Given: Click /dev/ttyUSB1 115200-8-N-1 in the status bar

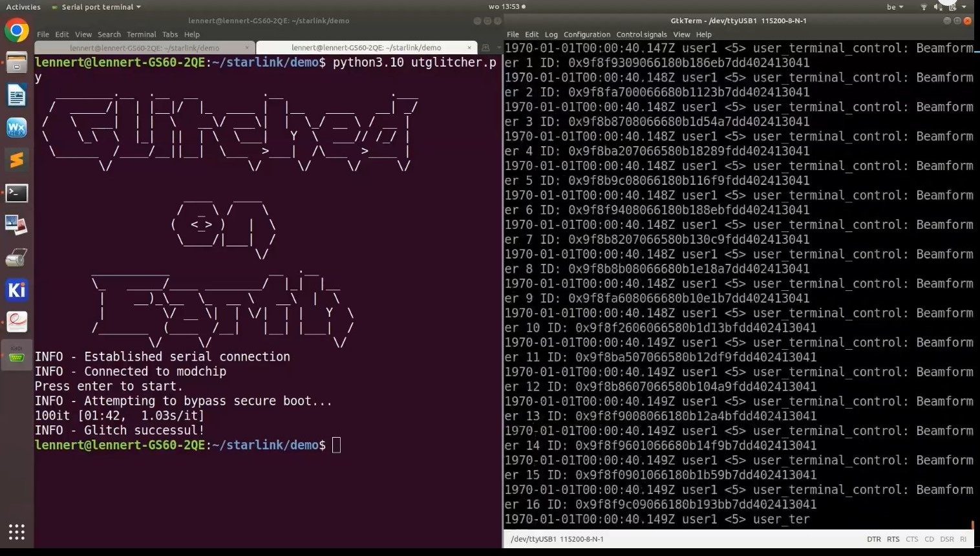Looking at the screenshot, I should tap(557, 539).
